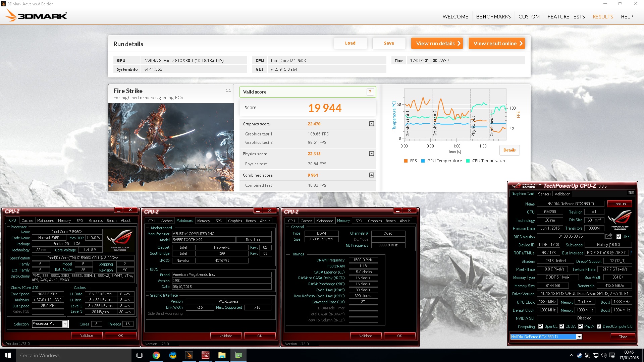The width and height of the screenshot is (644, 362).
Task: Click GPU-Z screenshot camera icon
Action: point(631,193)
